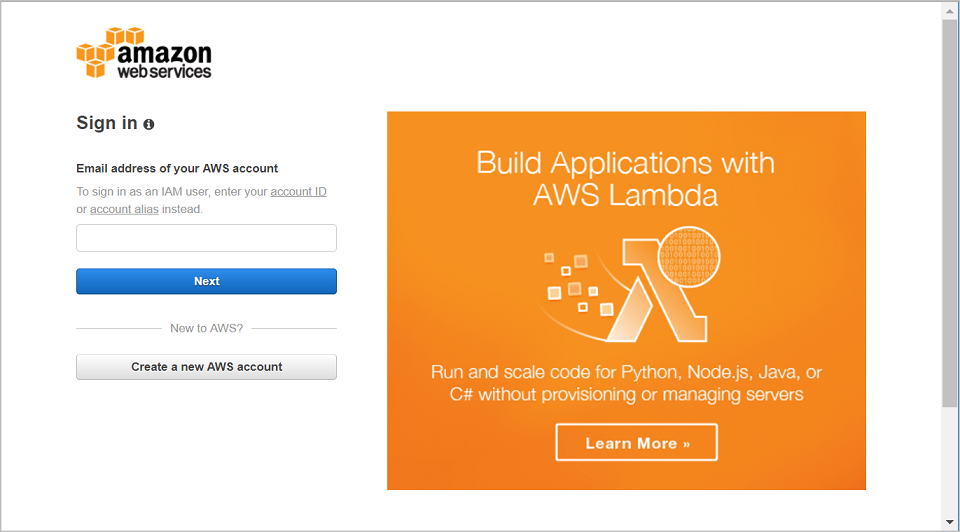Click the blue Next button

(206, 281)
